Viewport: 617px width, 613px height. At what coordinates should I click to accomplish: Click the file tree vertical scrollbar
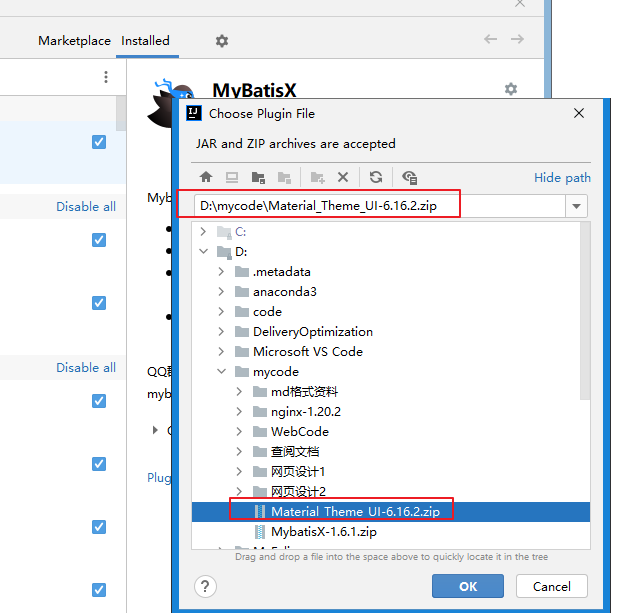pyautogui.click(x=585, y=311)
